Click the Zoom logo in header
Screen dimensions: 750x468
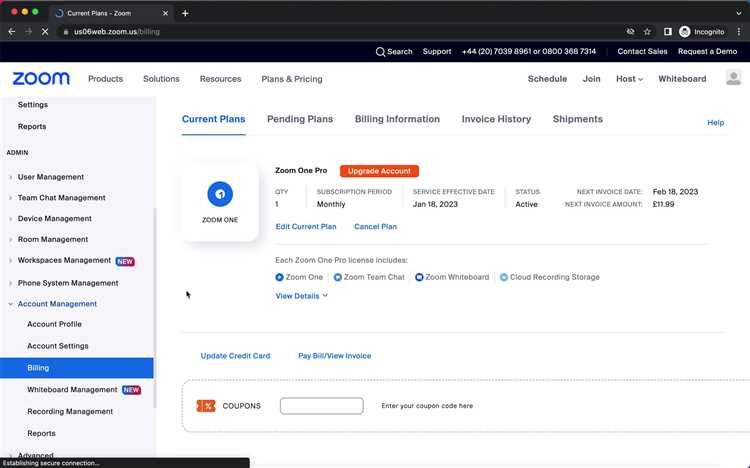click(41, 78)
